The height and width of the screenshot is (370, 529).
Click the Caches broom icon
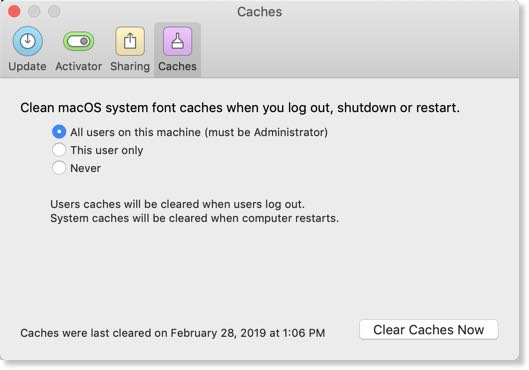point(177,41)
